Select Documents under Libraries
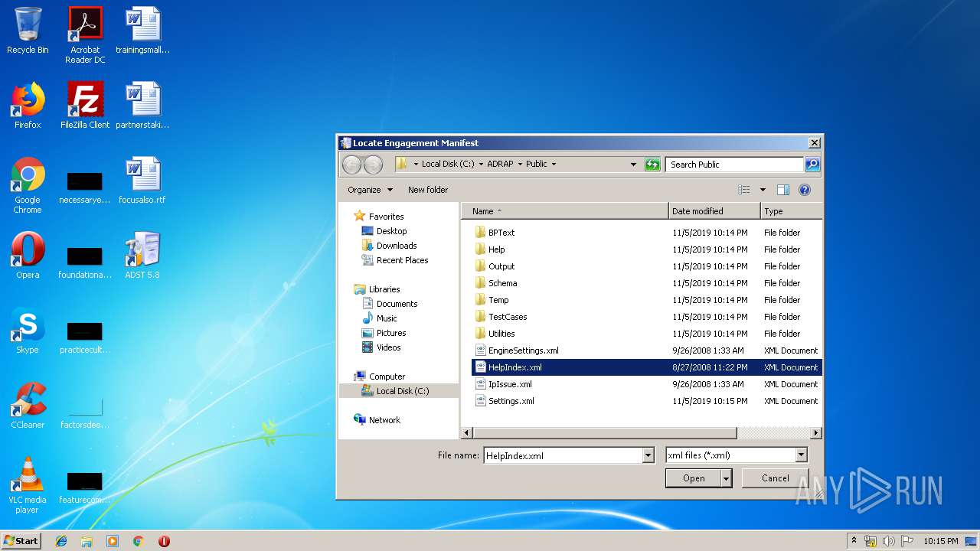This screenshot has height=551, width=980. (397, 304)
